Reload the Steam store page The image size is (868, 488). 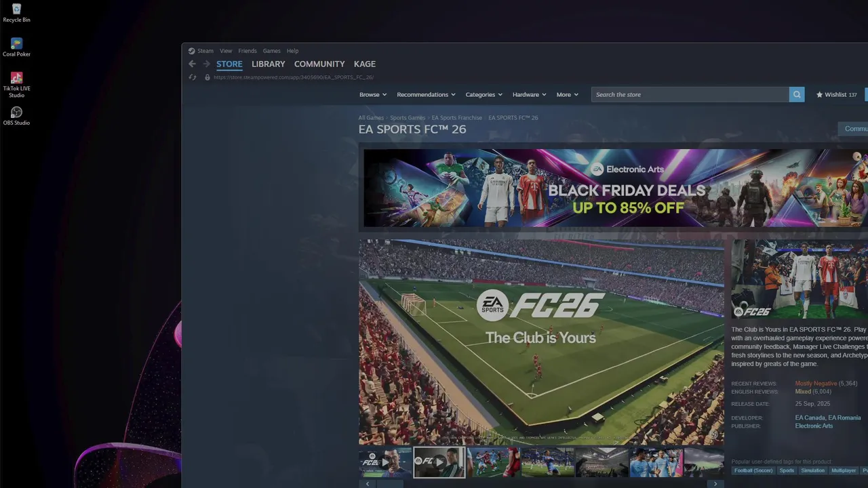coord(193,77)
